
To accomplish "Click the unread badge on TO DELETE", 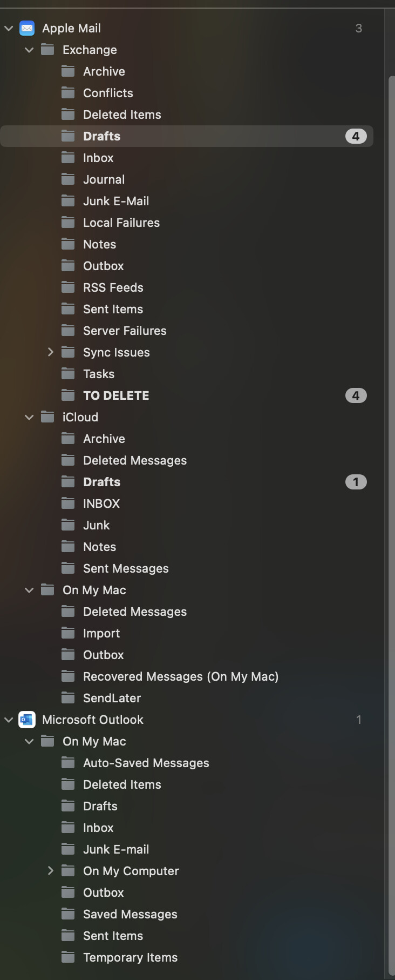I will pos(356,395).
